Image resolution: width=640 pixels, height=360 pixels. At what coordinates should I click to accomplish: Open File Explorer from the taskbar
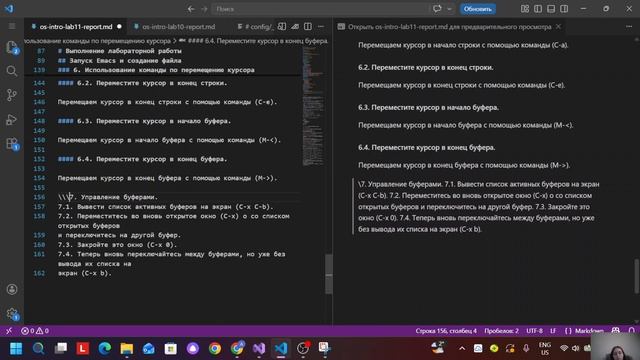coord(127,348)
